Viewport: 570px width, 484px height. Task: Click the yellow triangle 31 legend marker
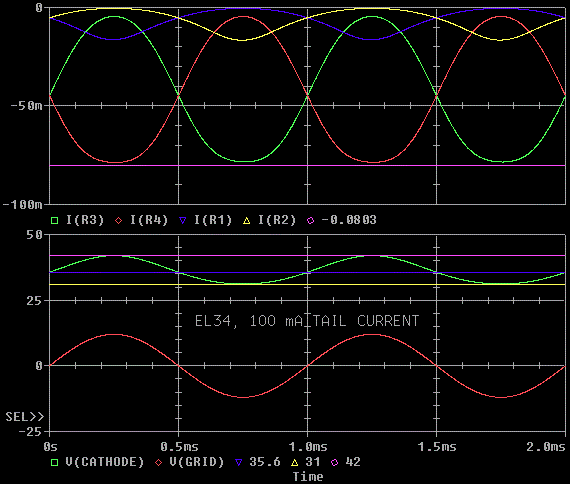pyautogui.click(x=294, y=463)
